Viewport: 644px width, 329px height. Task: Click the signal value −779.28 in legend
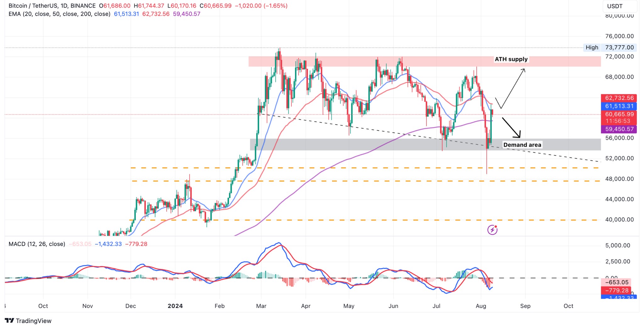(136, 244)
